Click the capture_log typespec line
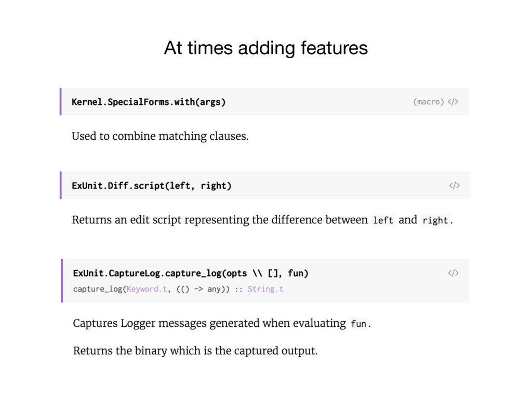Viewport: 532px width, 399px height. pyautogui.click(x=178, y=289)
